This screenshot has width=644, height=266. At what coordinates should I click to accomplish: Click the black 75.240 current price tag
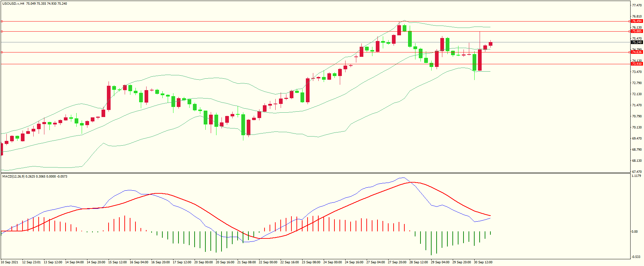(x=637, y=42)
